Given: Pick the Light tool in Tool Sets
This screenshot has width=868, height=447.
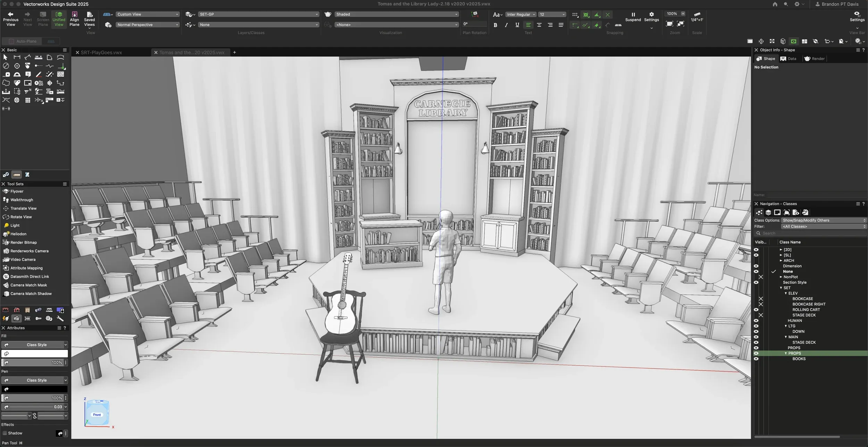Looking at the screenshot, I should pos(14,225).
